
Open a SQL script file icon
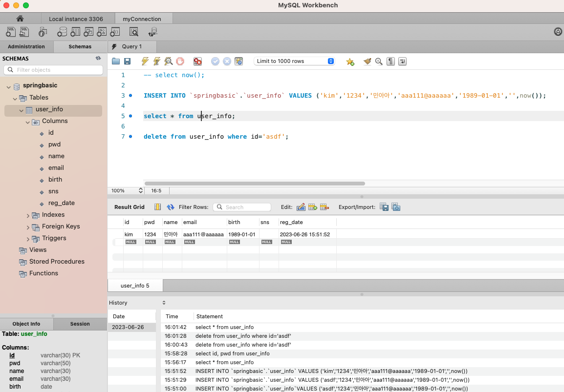24,32
